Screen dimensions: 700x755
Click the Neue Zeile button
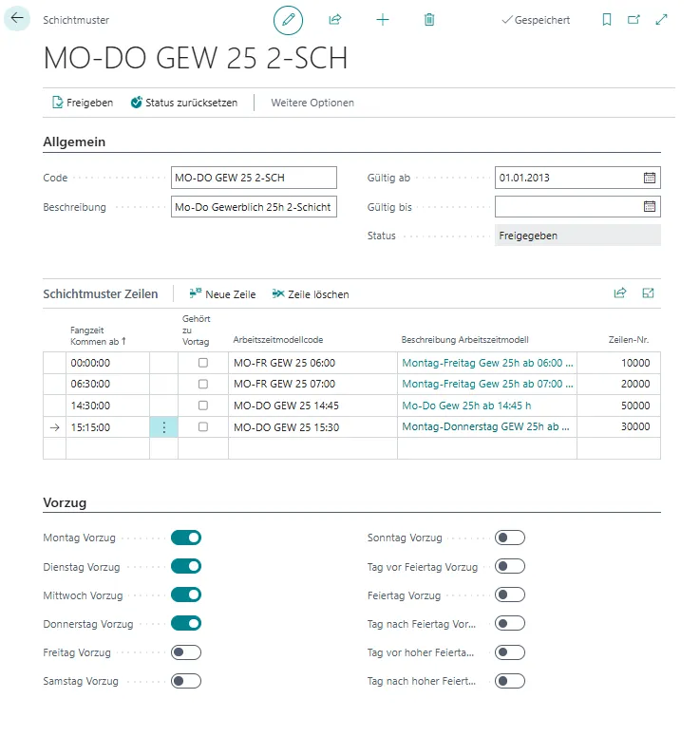coord(222,294)
